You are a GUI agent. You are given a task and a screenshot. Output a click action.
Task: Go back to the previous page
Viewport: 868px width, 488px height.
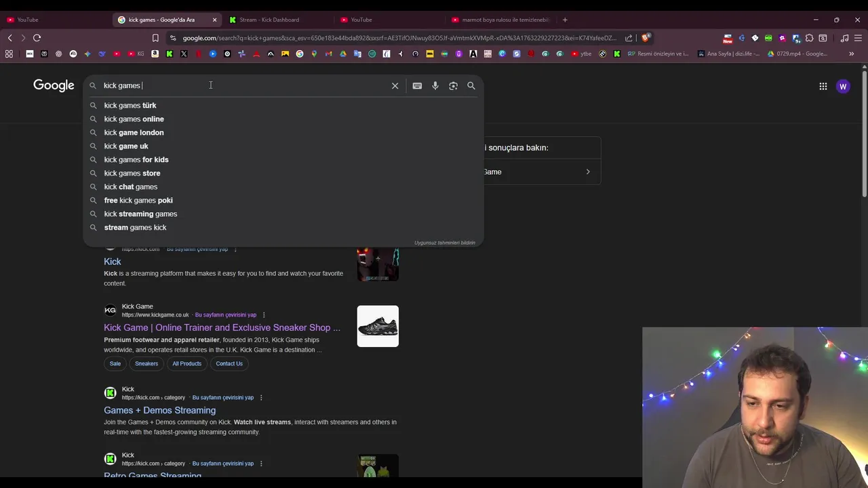click(x=9, y=38)
